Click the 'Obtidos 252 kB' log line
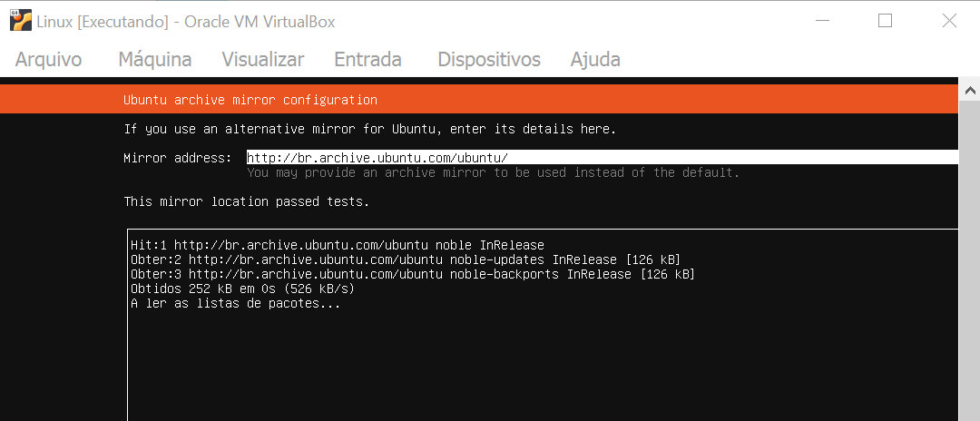Viewport: 980px width, 421px height. [242, 289]
